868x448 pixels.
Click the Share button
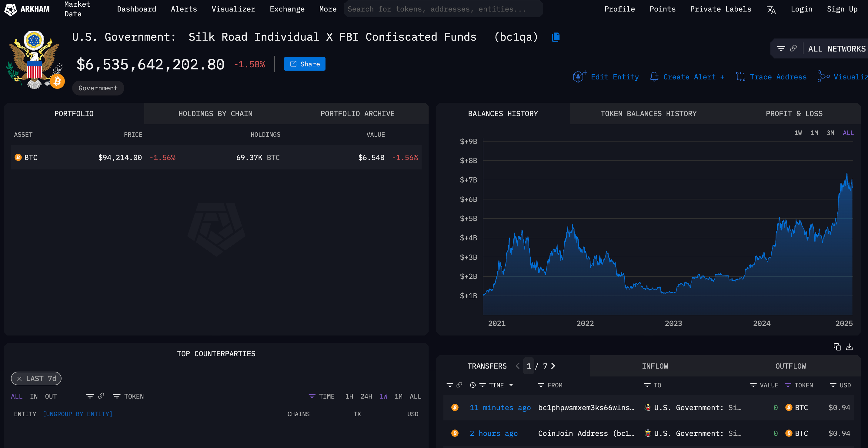tap(305, 64)
